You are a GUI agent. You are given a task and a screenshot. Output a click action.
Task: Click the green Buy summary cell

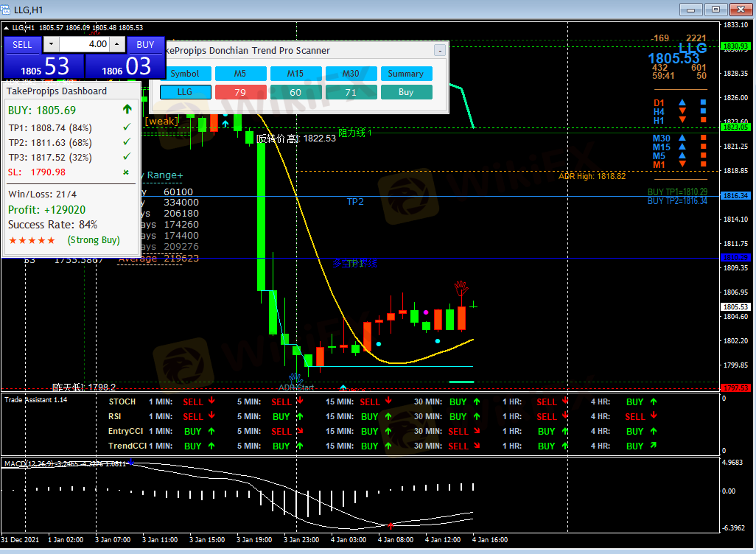[406, 92]
